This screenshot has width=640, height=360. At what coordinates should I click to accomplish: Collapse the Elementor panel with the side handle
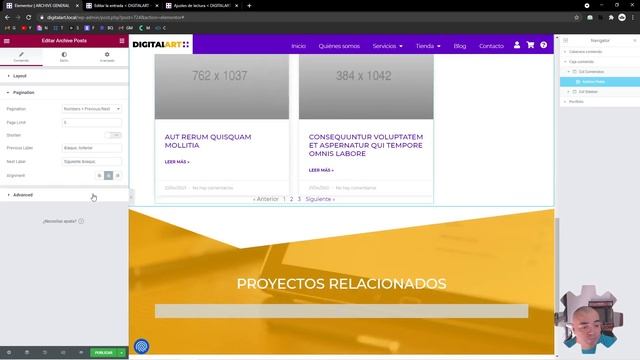coord(131,197)
